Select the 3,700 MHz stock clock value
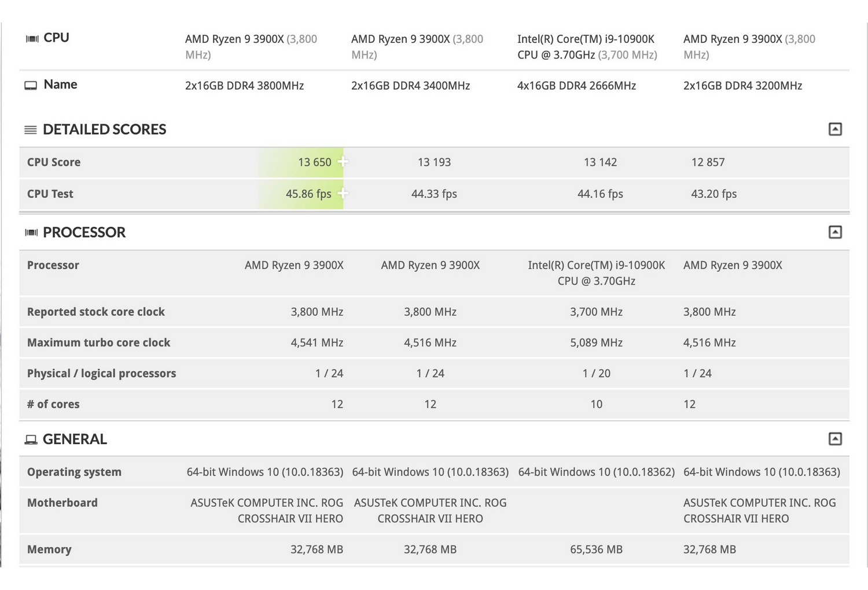 (596, 312)
